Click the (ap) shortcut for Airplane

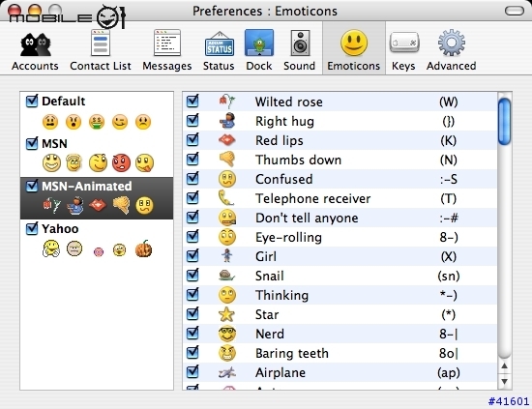click(449, 372)
